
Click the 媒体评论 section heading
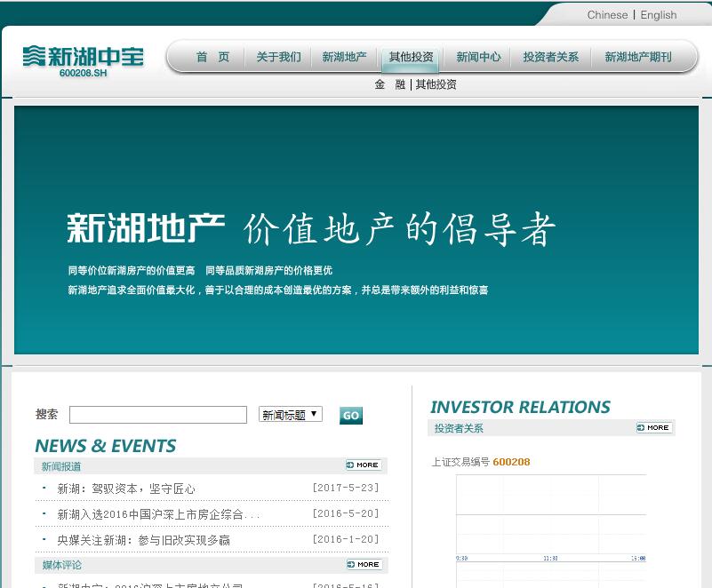pyautogui.click(x=62, y=565)
